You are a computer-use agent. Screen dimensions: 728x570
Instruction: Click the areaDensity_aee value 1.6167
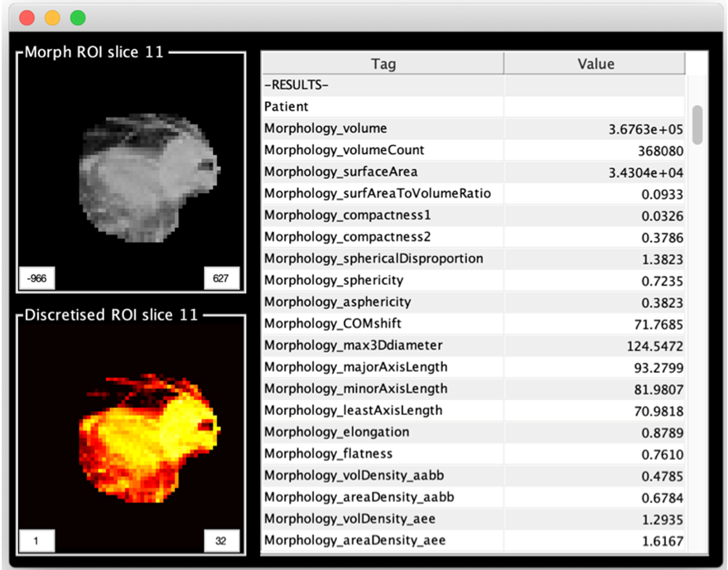pos(662,541)
